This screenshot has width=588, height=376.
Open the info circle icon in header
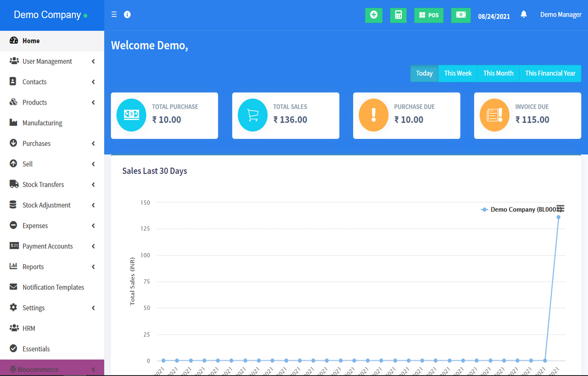(127, 15)
